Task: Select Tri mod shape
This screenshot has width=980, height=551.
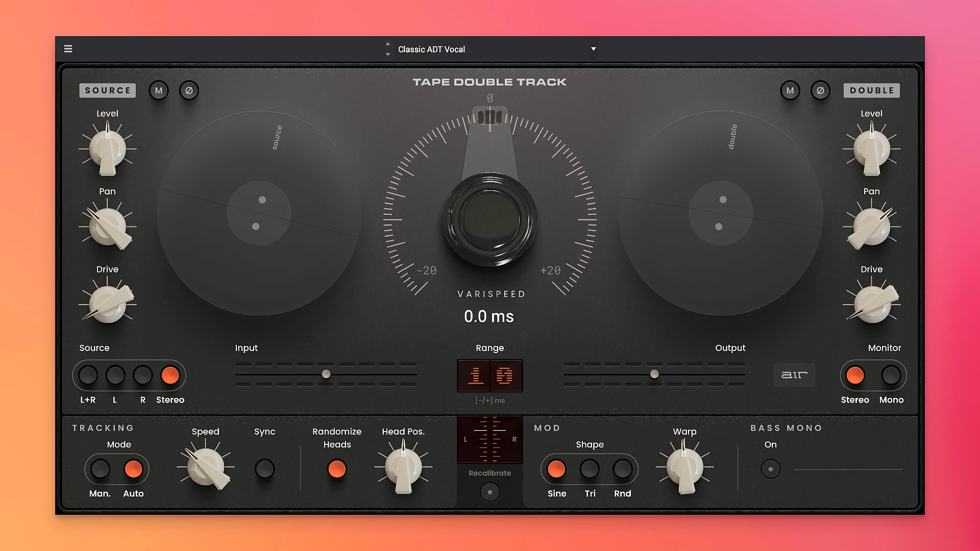Action: [x=590, y=469]
